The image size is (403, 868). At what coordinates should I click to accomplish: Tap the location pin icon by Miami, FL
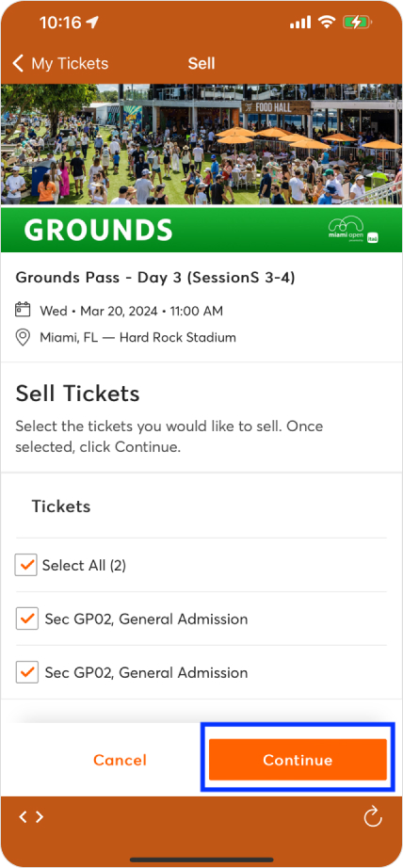tap(23, 337)
